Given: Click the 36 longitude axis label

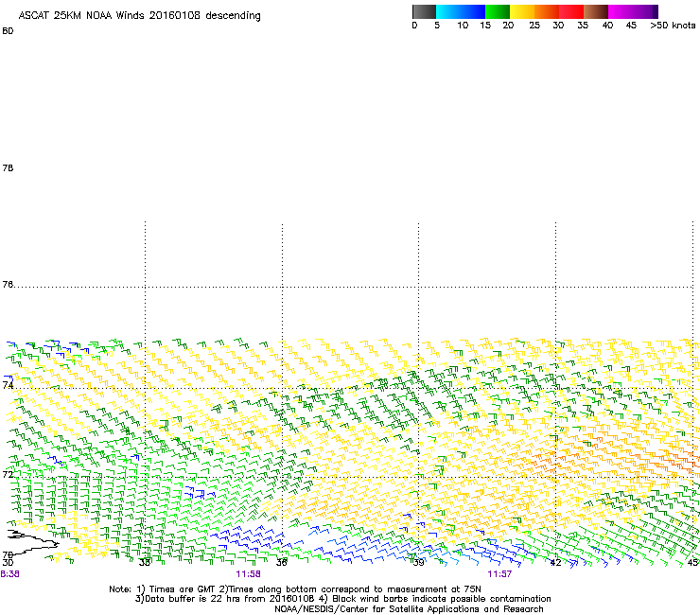Looking at the screenshot, I should (281, 563).
